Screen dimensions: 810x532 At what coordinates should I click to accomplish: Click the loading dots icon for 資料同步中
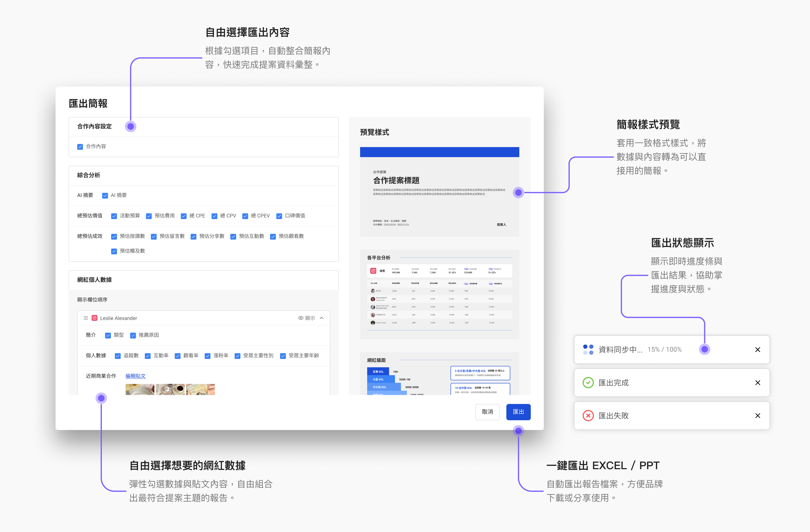[588, 350]
